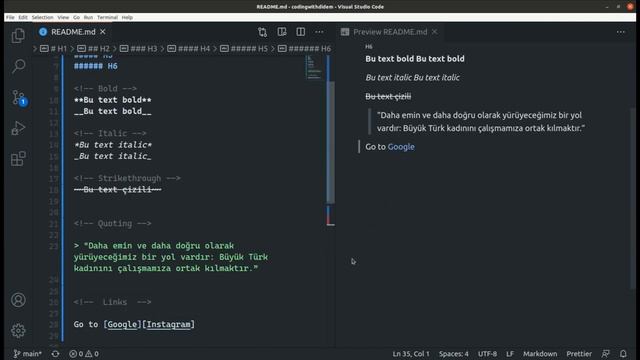Click '<!-- Strikethrough -->' comment line
This screenshot has width=640, height=360.
click(x=127, y=178)
